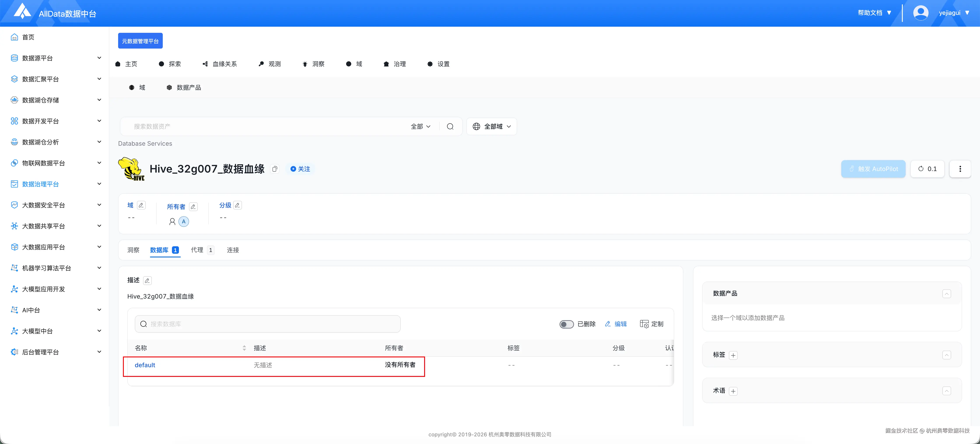This screenshot has width=980, height=444.
Task: Toggle the 已删除 switch
Action: click(x=566, y=324)
